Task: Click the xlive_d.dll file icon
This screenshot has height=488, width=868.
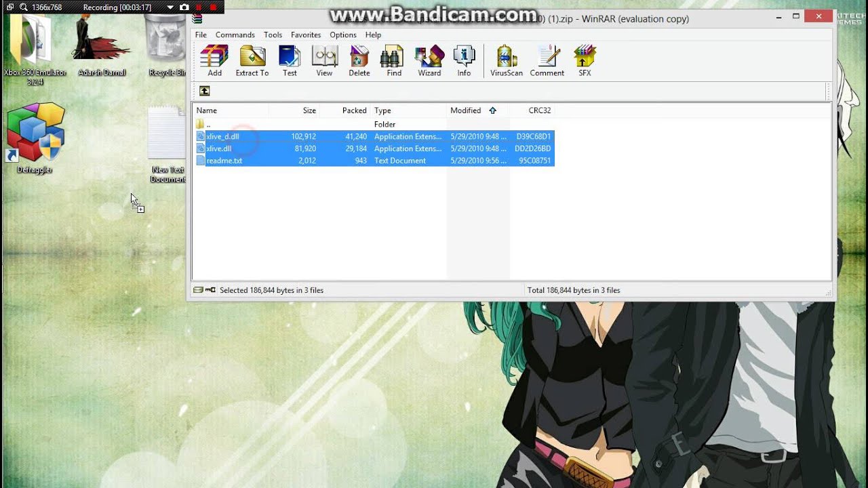Action: [x=201, y=136]
